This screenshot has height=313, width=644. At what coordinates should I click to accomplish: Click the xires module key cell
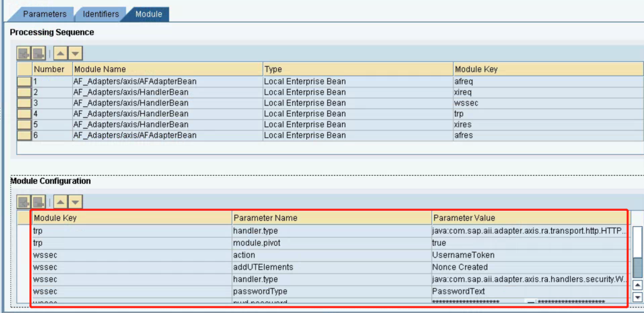tap(549, 124)
